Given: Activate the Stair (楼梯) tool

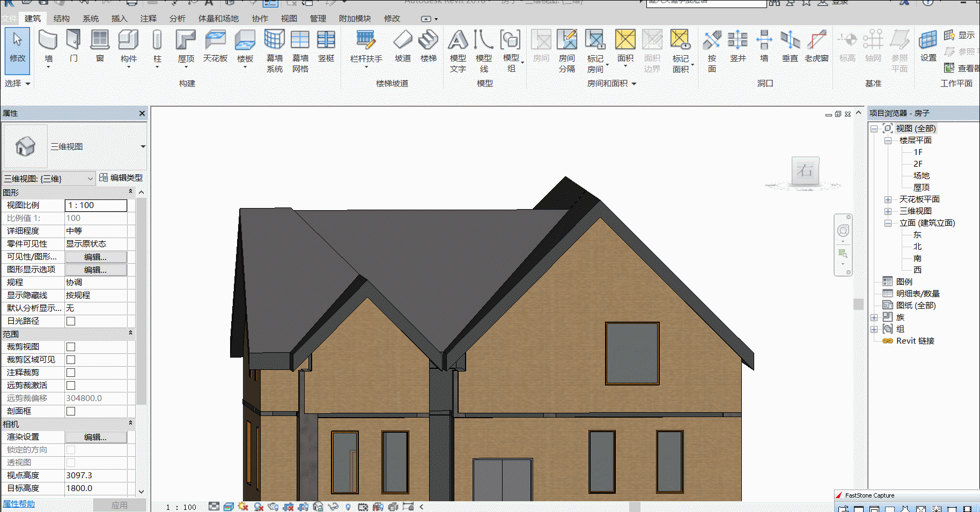Looking at the screenshot, I should point(429,46).
